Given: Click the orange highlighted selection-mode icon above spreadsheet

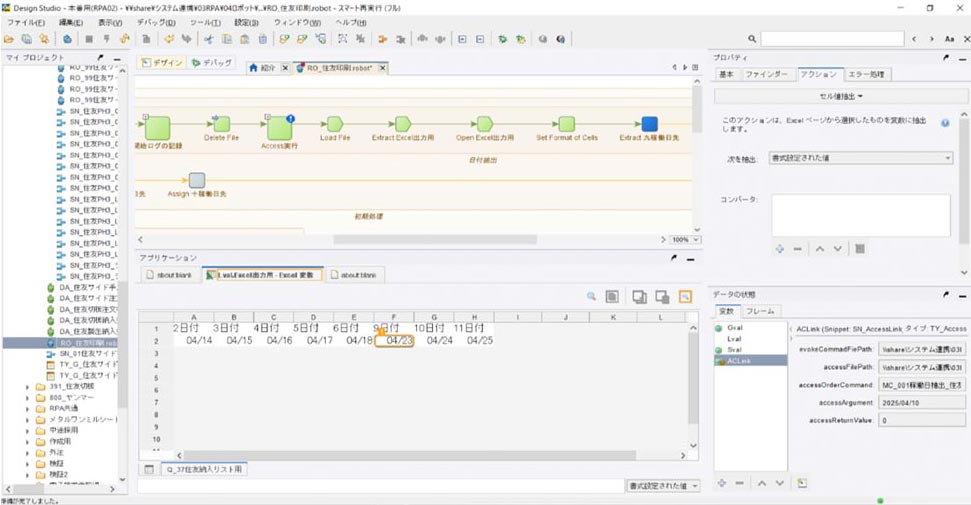Looking at the screenshot, I should 685,297.
